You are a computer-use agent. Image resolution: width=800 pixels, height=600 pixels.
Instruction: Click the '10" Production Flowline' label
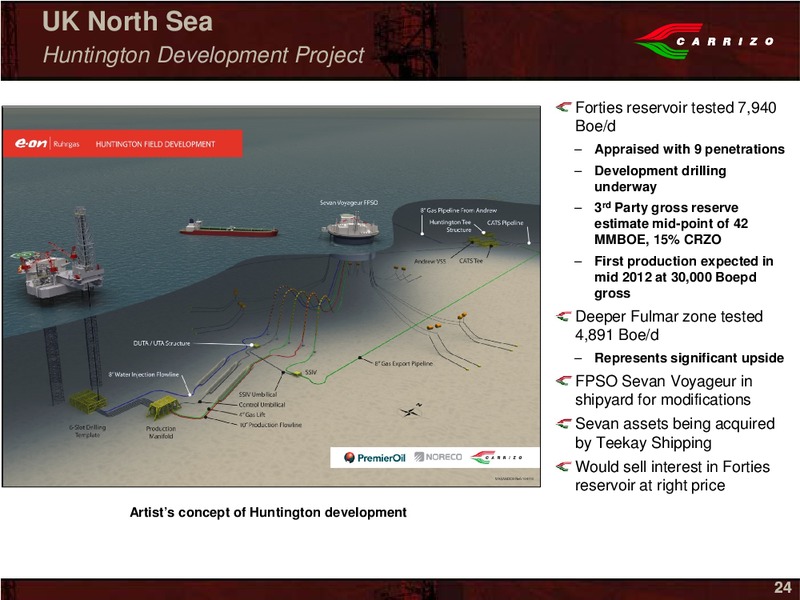[x=270, y=424]
